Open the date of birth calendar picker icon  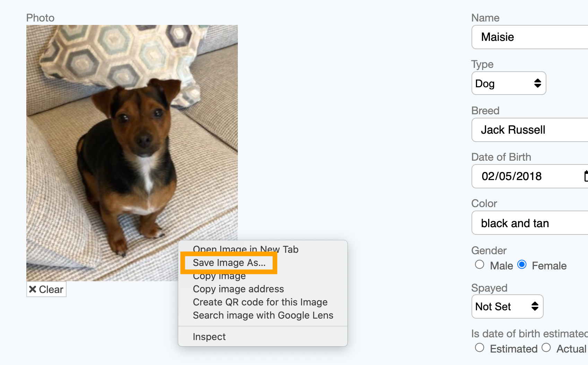[586, 176]
